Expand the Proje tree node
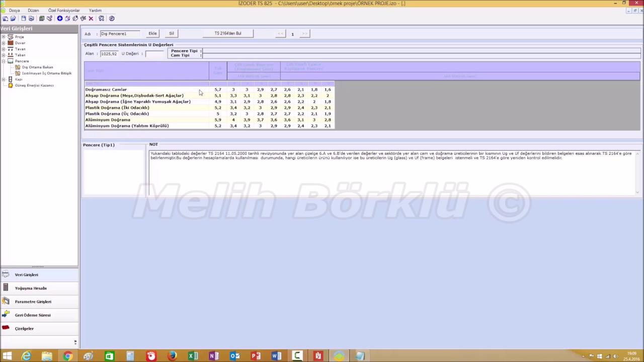The height and width of the screenshot is (362, 644). point(4,37)
